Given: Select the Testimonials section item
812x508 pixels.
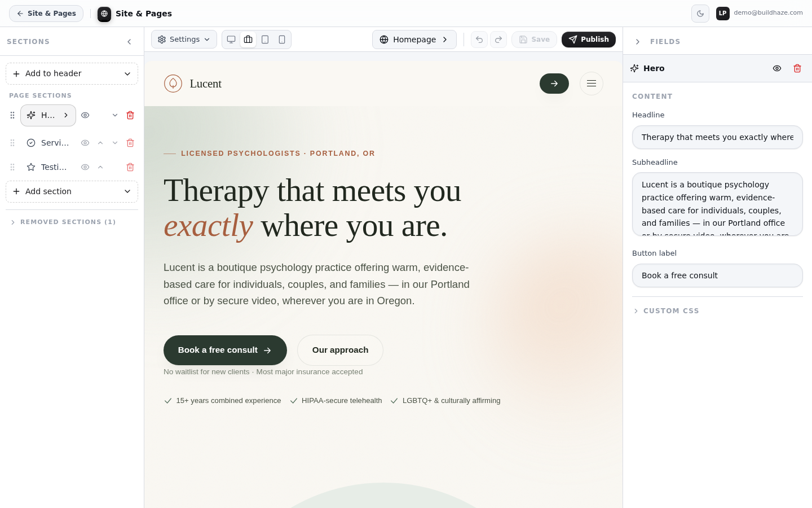Looking at the screenshot, I should coord(48,167).
